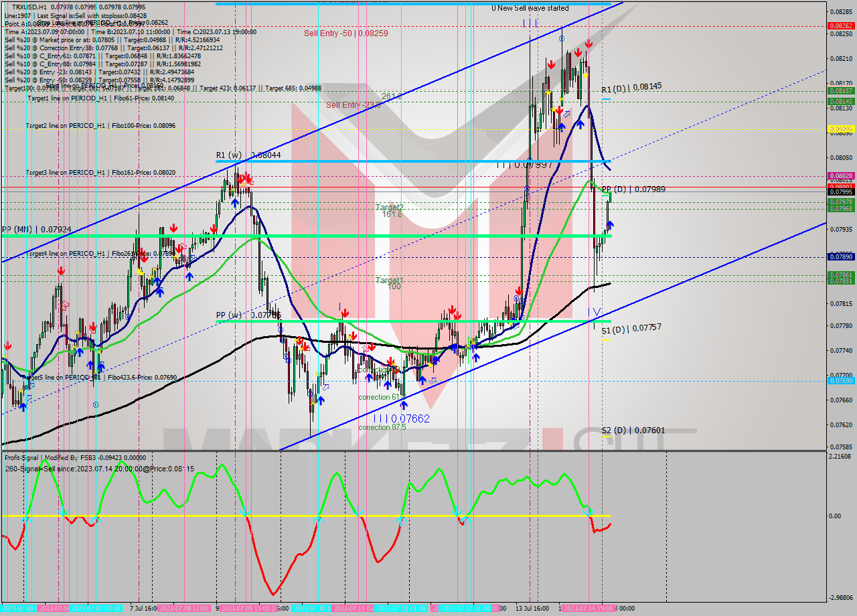Click the 'R1 (D) | 0.08145' pivot label
Viewport: 857px width, 616px height.
coord(631,86)
